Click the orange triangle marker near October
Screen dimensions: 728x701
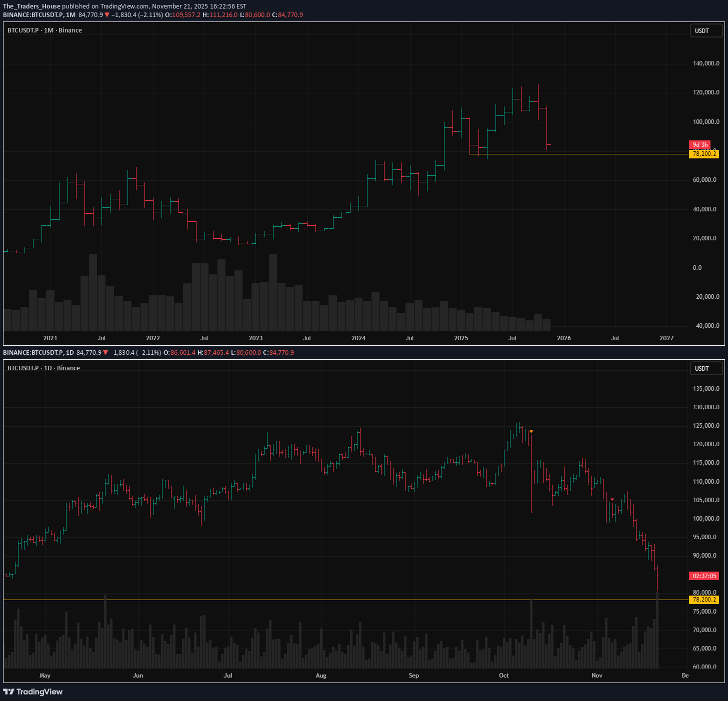[531, 432]
